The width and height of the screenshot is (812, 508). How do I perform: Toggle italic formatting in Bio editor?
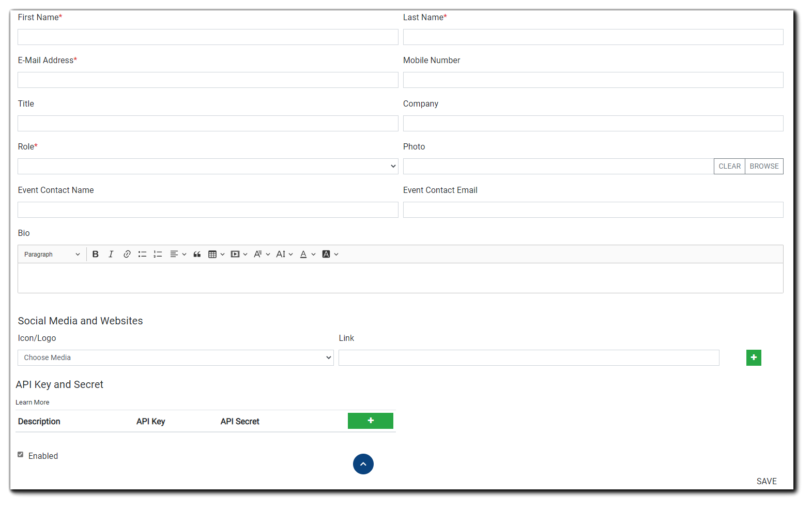click(111, 254)
